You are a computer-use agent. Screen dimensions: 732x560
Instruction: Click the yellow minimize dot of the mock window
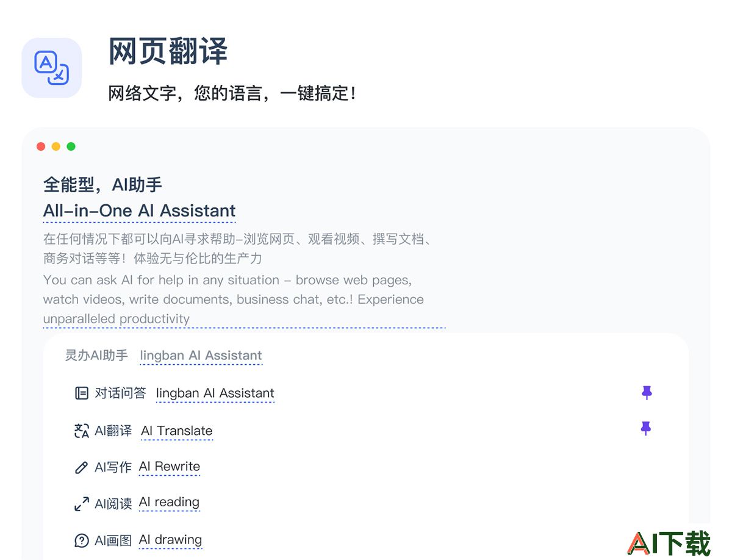point(56,146)
